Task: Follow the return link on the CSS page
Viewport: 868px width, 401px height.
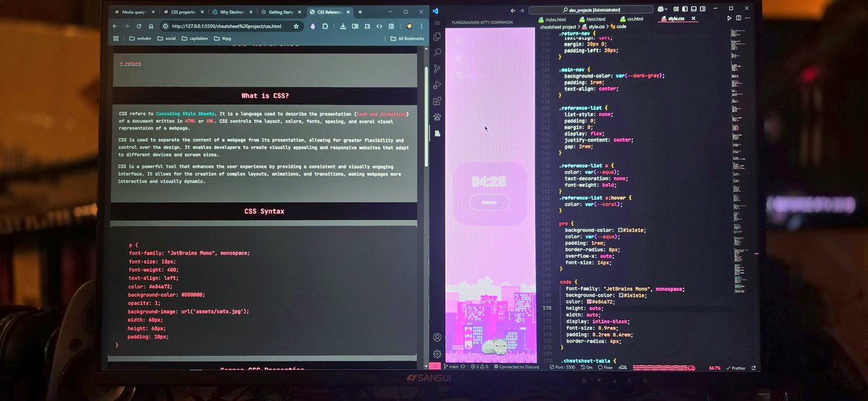Action: [130, 64]
